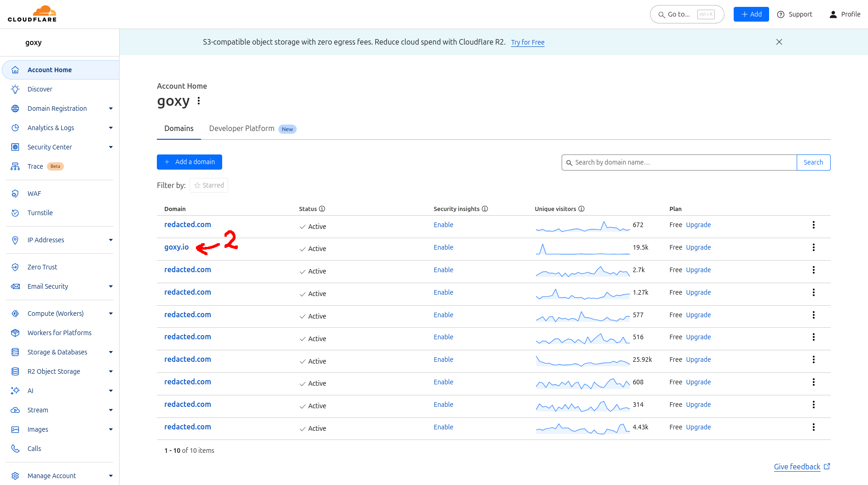The width and height of the screenshot is (868, 485).
Task: Open Workers for Platforms
Action: pyautogui.click(x=59, y=332)
